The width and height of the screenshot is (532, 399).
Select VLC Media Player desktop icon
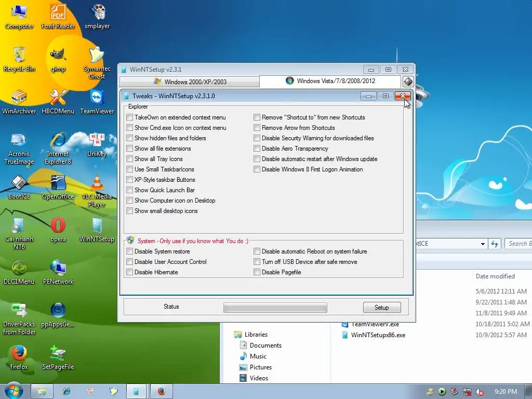[97, 191]
